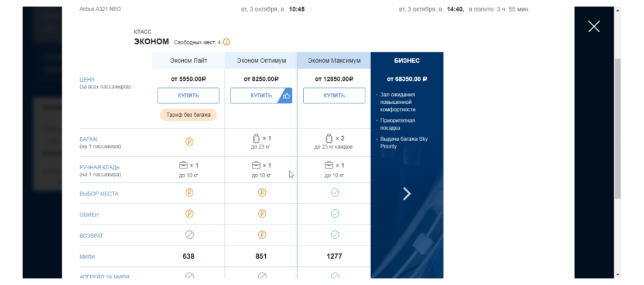Click the hand luggage icon in Эконом Лайт

click(x=183, y=165)
